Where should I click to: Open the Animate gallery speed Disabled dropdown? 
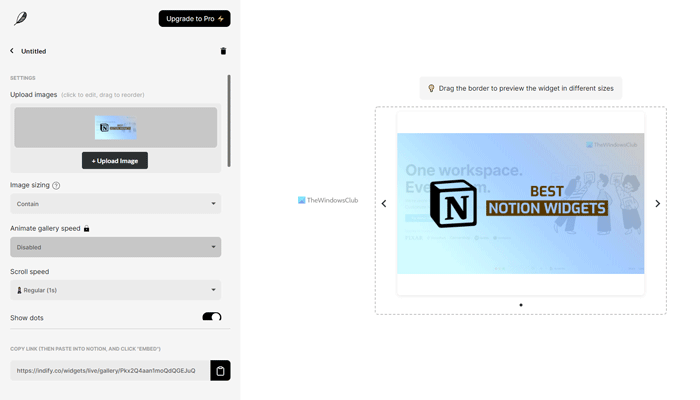coord(116,247)
